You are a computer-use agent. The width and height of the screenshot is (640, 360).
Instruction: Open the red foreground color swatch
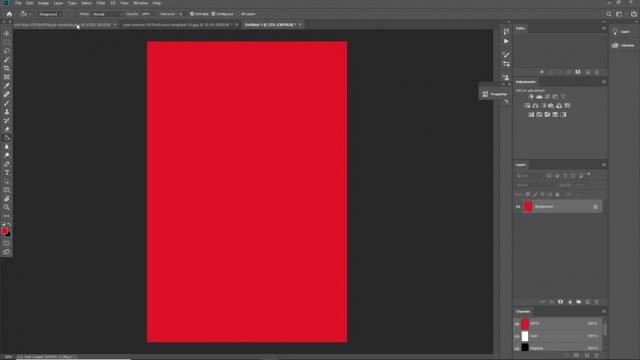coord(4,231)
